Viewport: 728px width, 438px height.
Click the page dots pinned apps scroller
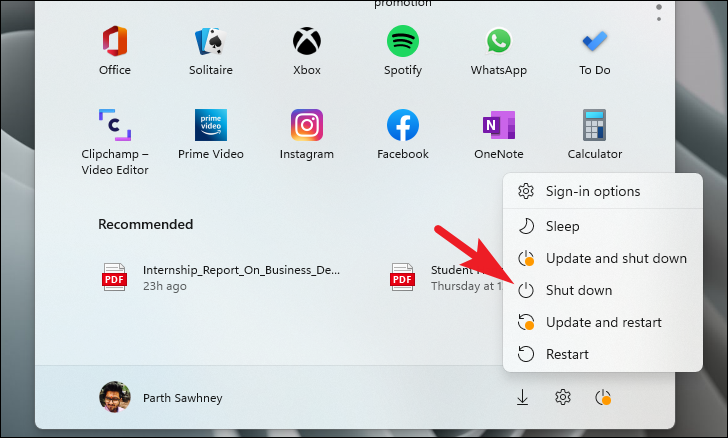pos(659,13)
